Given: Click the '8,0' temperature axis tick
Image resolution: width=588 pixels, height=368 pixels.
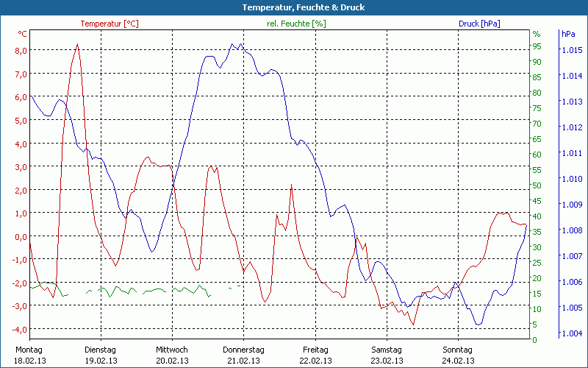Looking at the screenshot, I should coord(21,50).
